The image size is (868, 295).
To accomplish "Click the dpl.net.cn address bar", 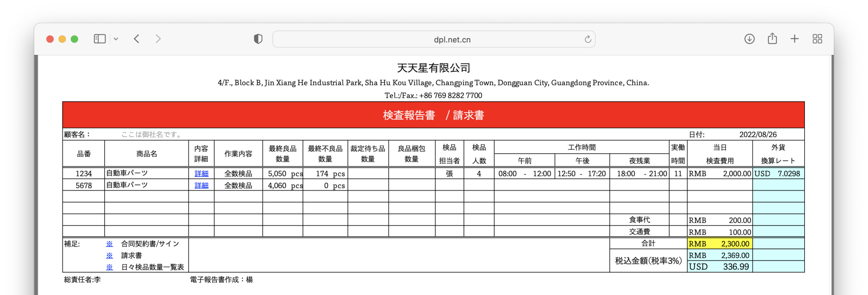I will 434,39.
